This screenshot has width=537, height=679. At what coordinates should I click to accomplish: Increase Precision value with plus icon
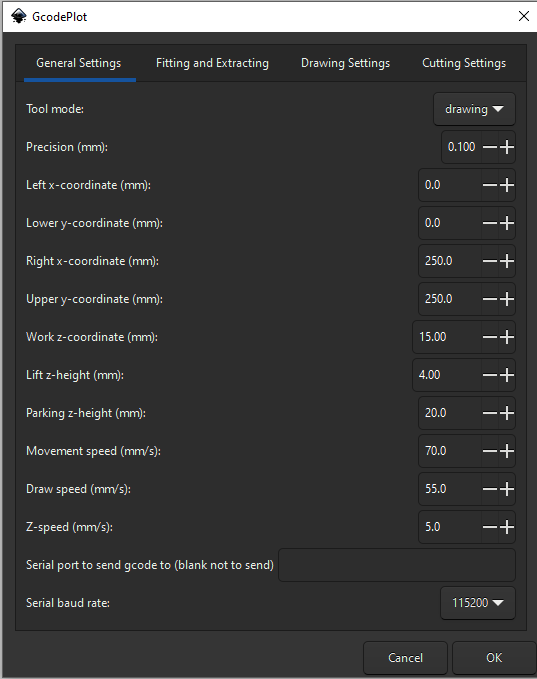click(507, 147)
